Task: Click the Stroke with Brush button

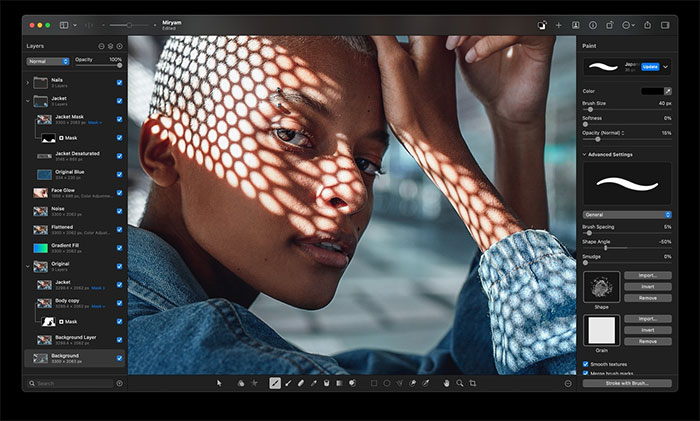Action: click(x=627, y=383)
